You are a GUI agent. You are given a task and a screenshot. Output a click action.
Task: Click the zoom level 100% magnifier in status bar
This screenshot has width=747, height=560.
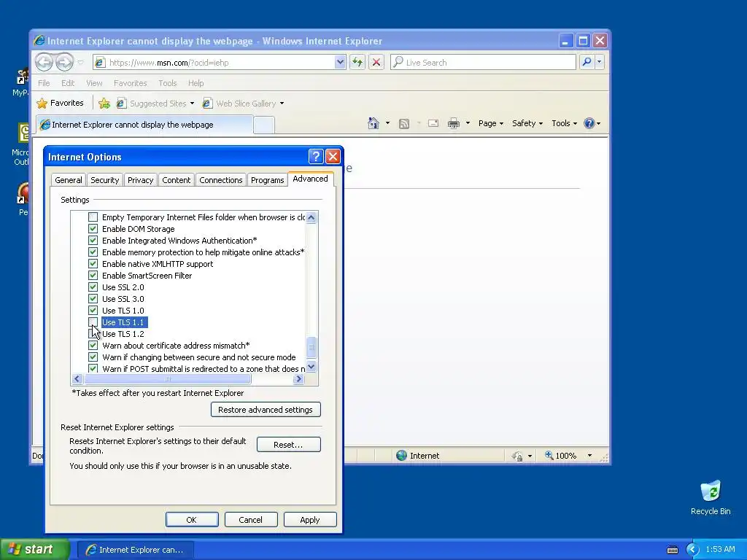(549, 455)
